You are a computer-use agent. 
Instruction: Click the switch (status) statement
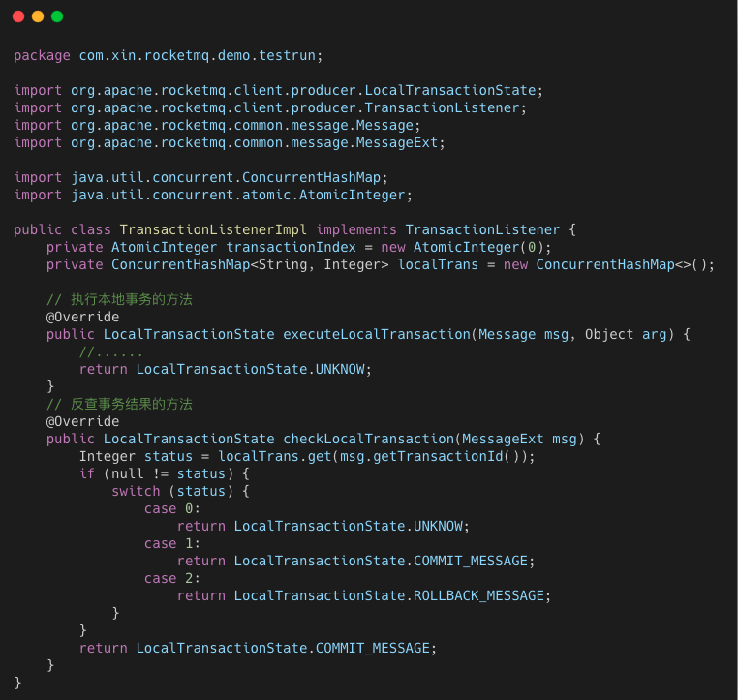(180, 491)
